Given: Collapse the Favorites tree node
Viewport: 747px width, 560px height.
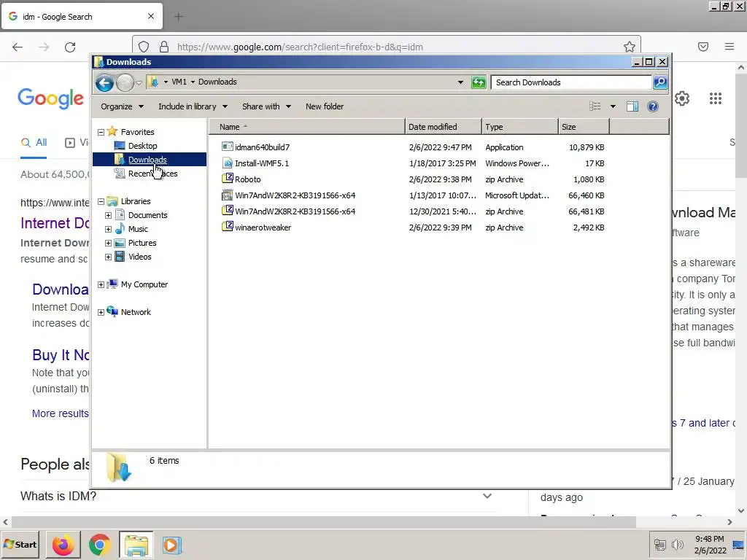Looking at the screenshot, I should (x=101, y=132).
